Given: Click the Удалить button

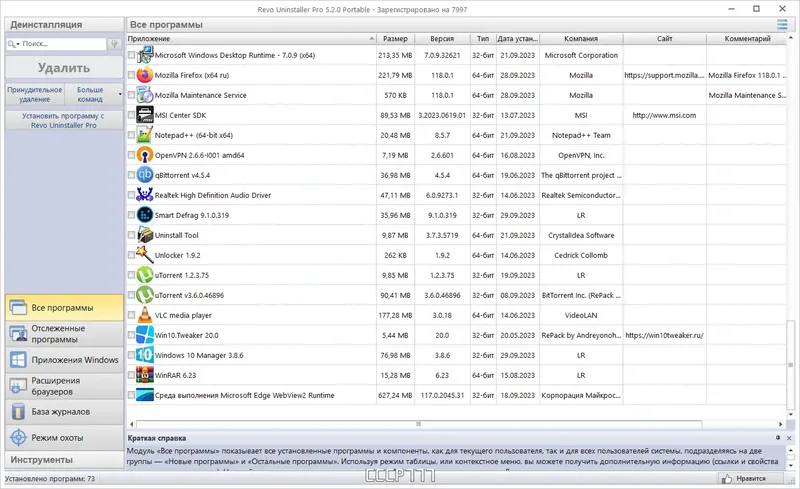Looking at the screenshot, I should coord(64,68).
